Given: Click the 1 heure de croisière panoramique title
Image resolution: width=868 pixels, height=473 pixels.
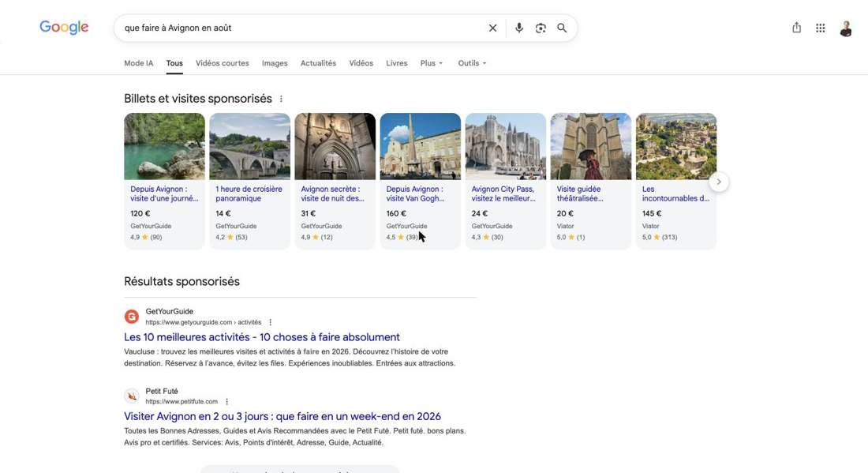Looking at the screenshot, I should pos(249,193).
